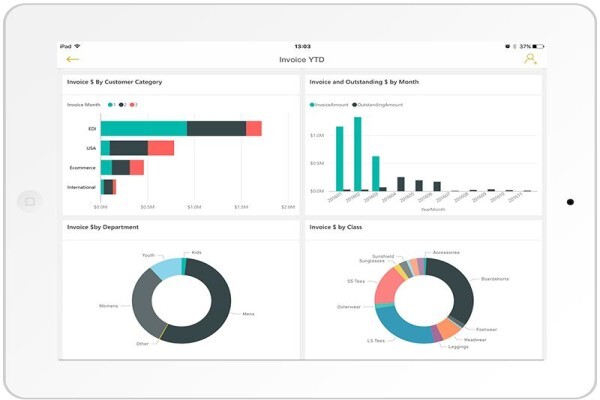The height and width of the screenshot is (400, 600).
Task: Select Invoice Month 2 dark legend dot
Action: (x=121, y=104)
